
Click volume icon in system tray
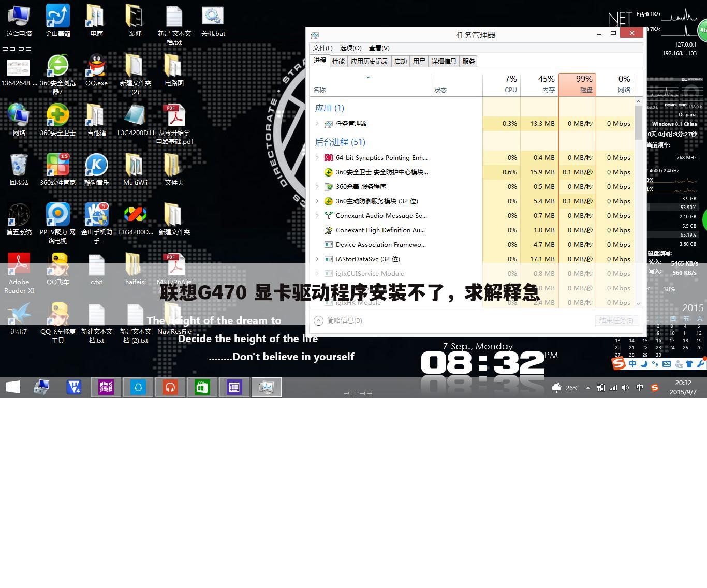626,388
